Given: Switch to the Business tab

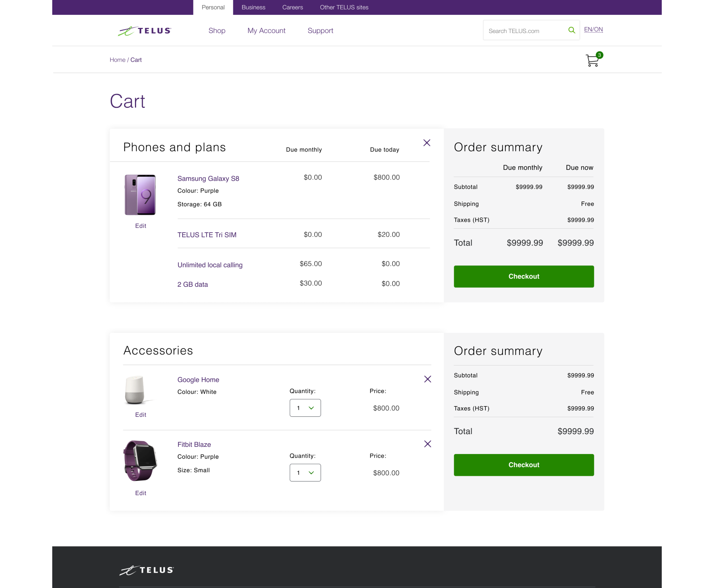Looking at the screenshot, I should pyautogui.click(x=253, y=7).
